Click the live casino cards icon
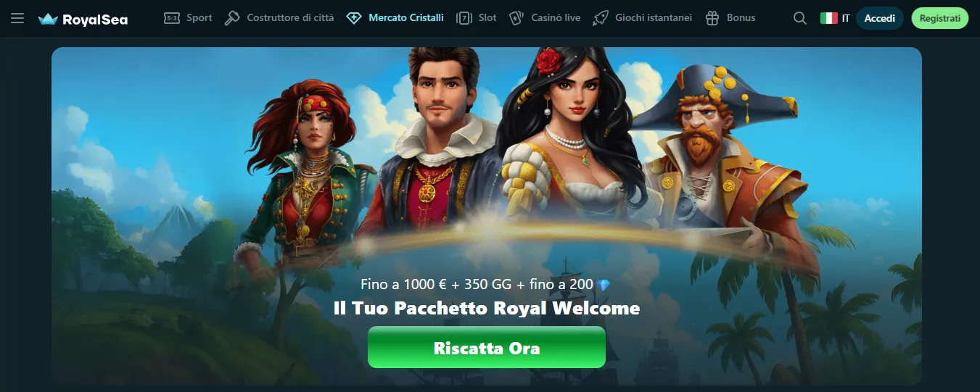The height and width of the screenshot is (392, 980). point(516,18)
